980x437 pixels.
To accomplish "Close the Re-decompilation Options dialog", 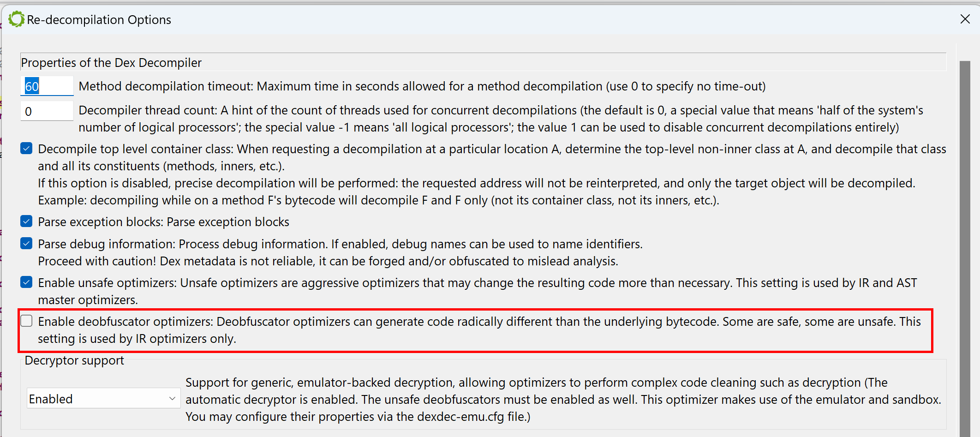I will [x=965, y=19].
